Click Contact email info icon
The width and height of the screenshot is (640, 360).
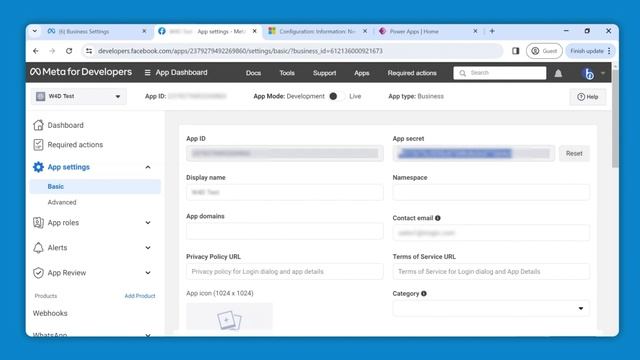[x=438, y=218]
